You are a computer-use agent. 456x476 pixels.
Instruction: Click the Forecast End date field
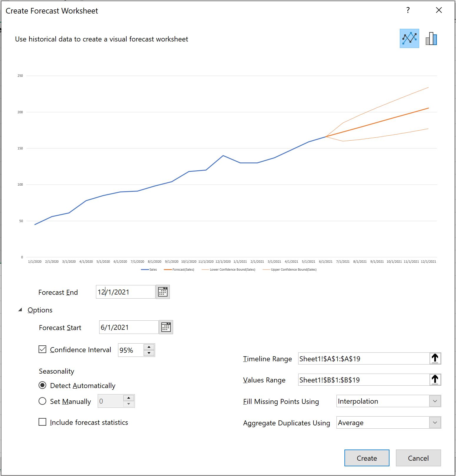click(126, 292)
